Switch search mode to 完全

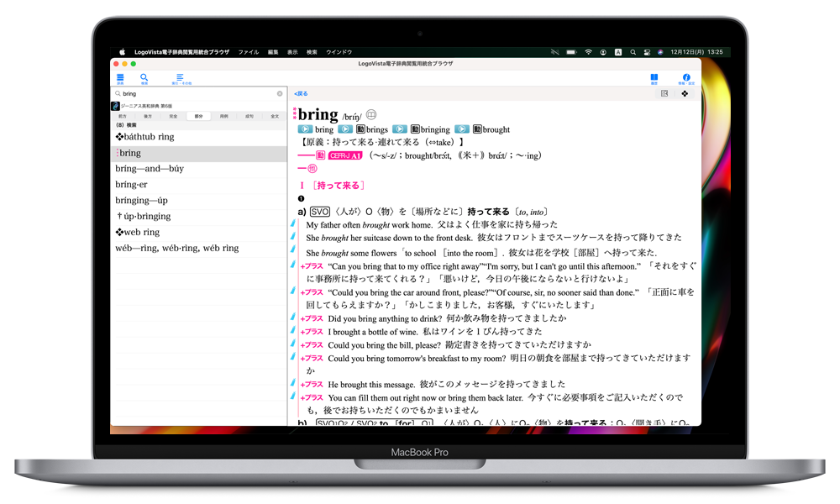pyautogui.click(x=173, y=116)
